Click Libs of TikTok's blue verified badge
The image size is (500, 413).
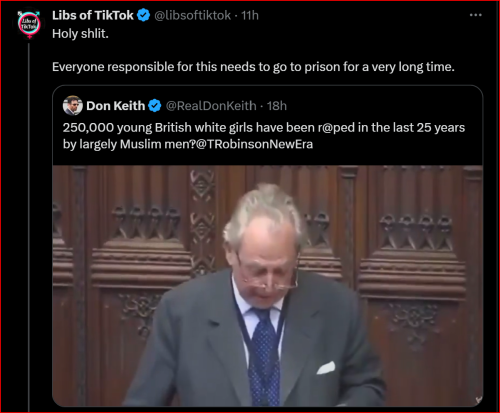[x=144, y=15]
